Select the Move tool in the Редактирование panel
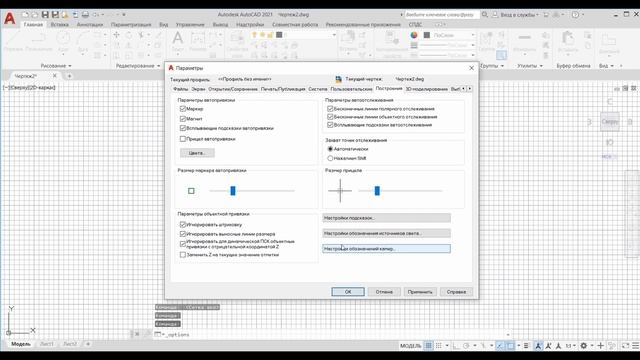This screenshot has height=360, width=640. pyautogui.click(x=117, y=35)
